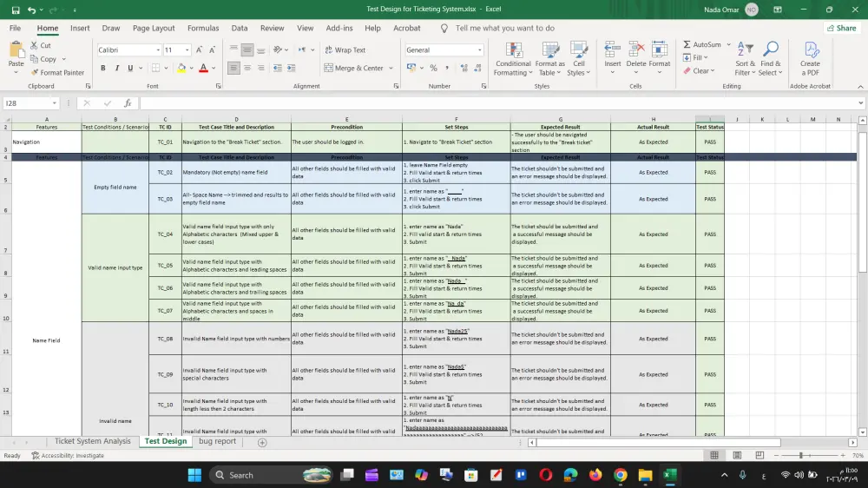The height and width of the screenshot is (488, 868).
Task: Activate the Format Painter
Action: [x=57, y=73]
